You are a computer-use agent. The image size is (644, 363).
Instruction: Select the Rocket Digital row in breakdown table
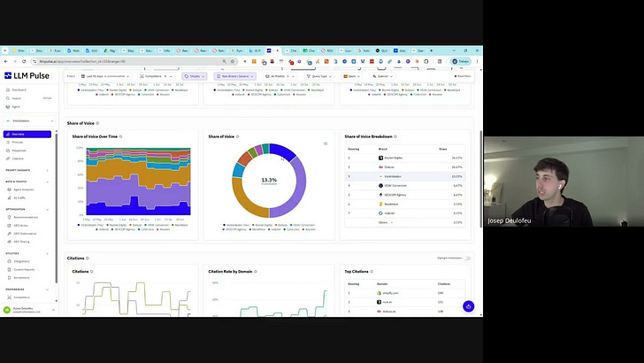point(404,158)
